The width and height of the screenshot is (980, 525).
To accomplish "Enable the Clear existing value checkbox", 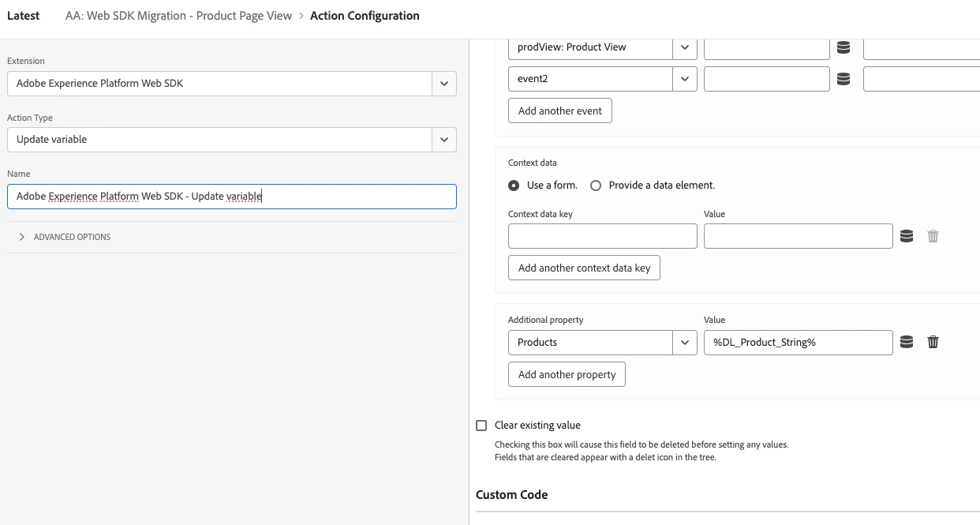I will click(481, 426).
